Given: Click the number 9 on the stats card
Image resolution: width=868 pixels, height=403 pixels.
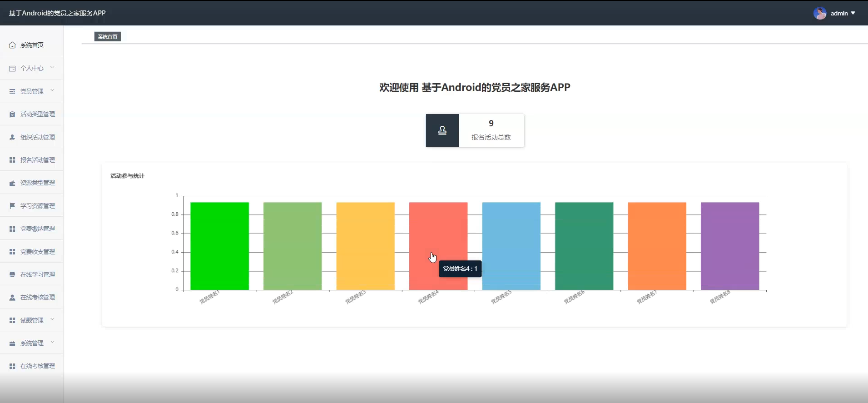Looking at the screenshot, I should pos(491,123).
